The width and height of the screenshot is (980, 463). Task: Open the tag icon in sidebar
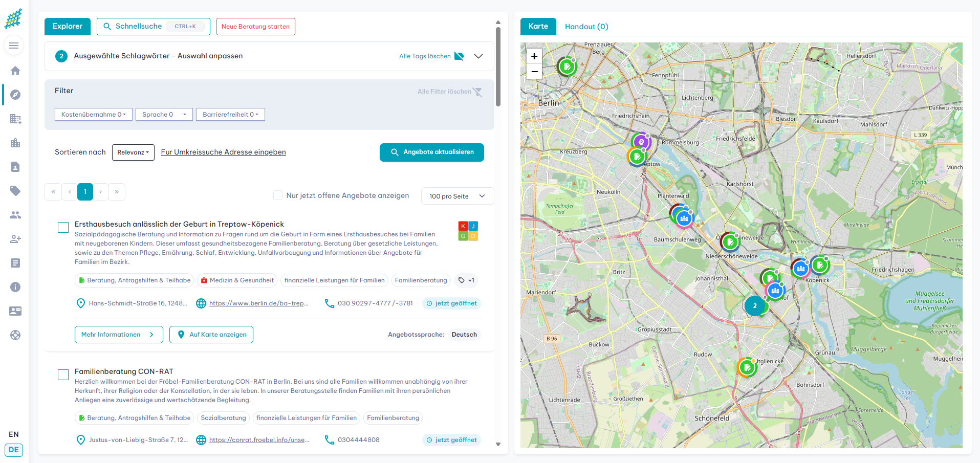click(x=15, y=191)
